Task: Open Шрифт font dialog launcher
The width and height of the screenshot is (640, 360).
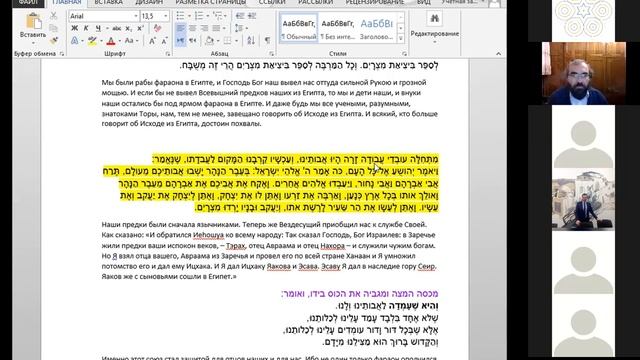Action: coord(168,53)
